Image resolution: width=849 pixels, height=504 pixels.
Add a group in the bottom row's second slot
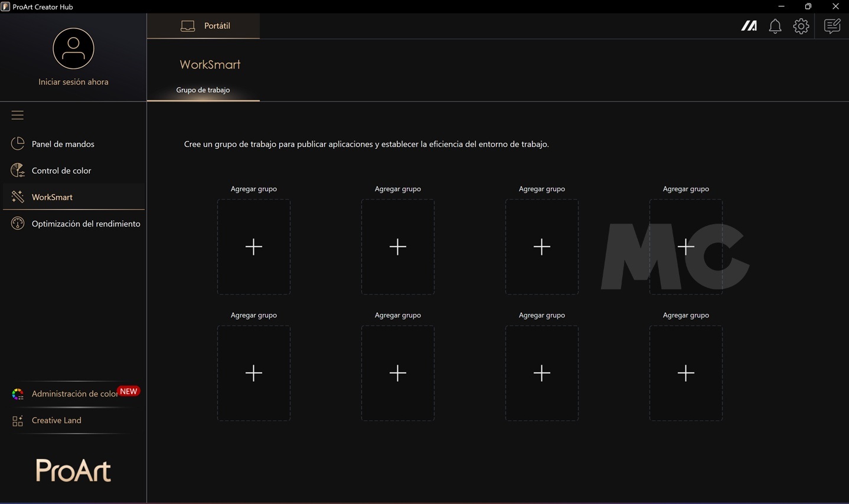(398, 373)
